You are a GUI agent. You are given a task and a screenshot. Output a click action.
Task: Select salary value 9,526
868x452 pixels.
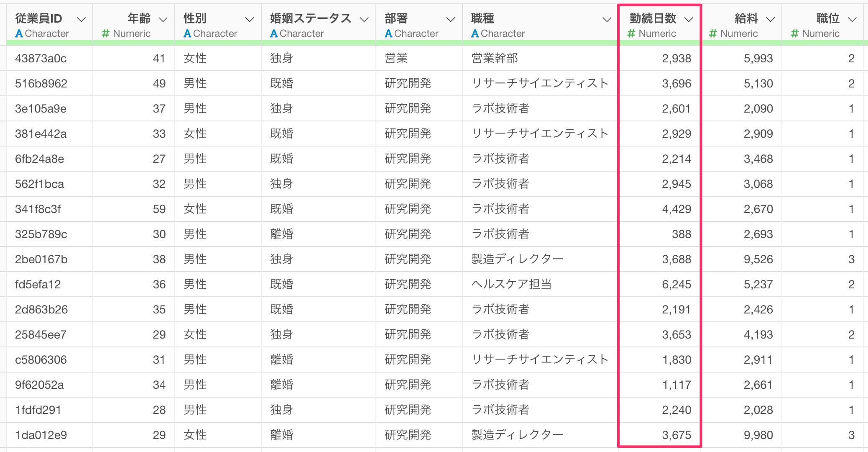[758, 259]
